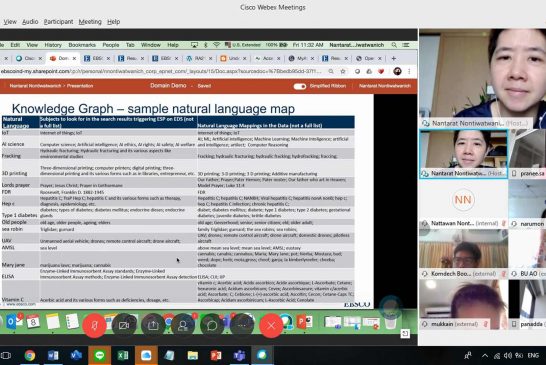Click the pop-out icon below shared screen
Screen dimensions: 546x365
pyautogui.click(x=405, y=334)
